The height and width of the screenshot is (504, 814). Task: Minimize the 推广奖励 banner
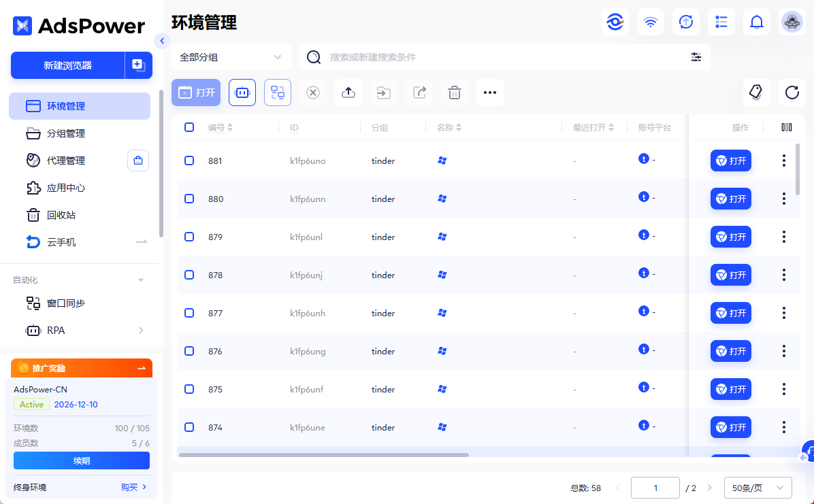tap(141, 368)
